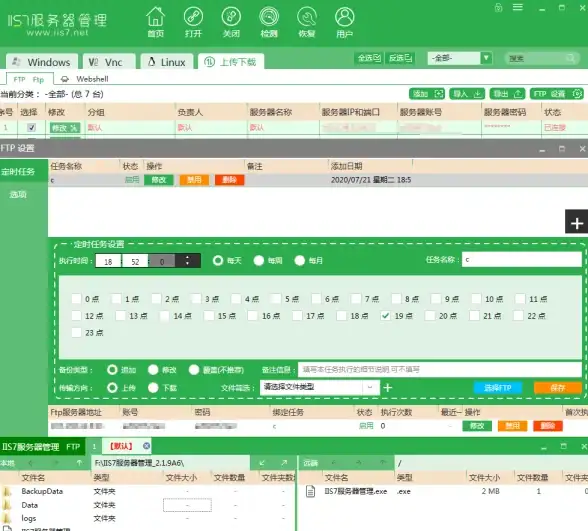The image size is (588, 531).
Task: Go forward in local file pane
Action: [x=56, y=463]
